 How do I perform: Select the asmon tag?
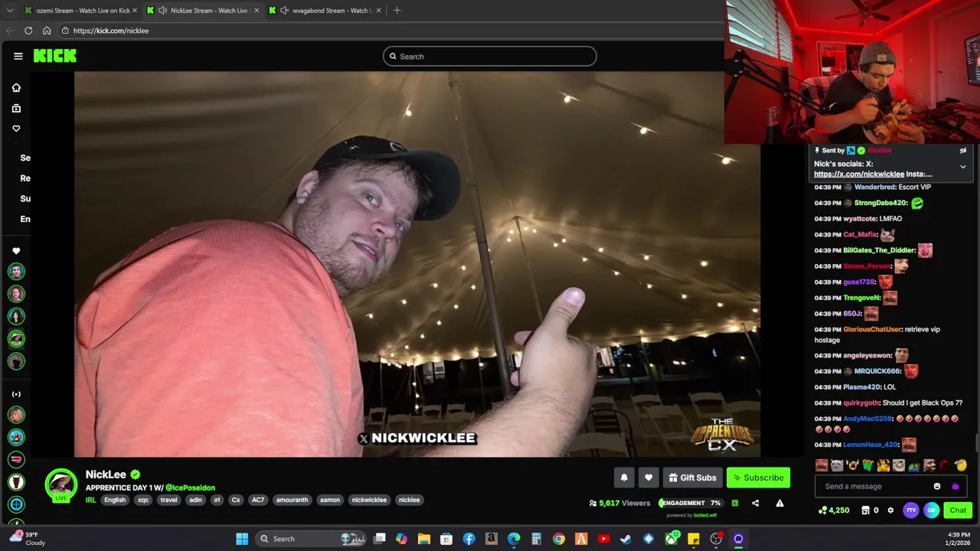click(330, 500)
